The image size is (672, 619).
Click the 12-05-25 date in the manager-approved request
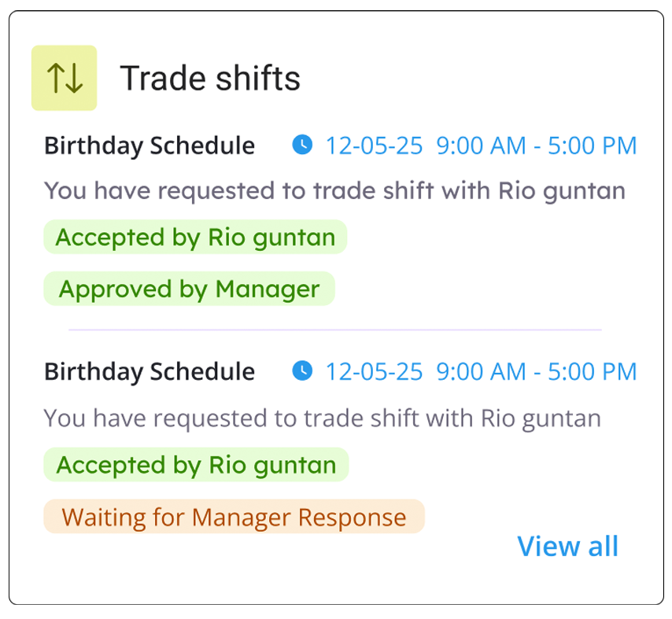(375, 146)
